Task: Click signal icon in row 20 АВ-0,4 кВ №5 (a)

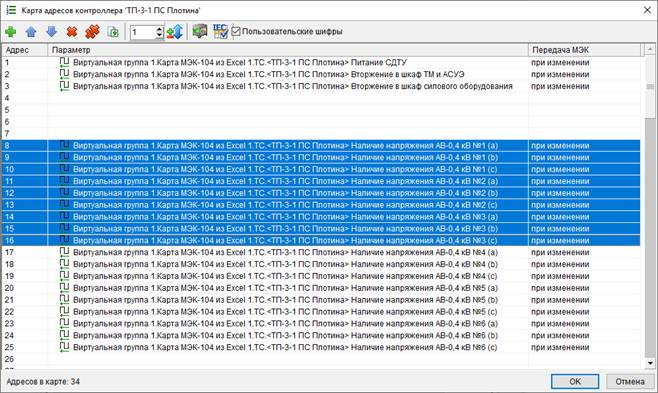Action: 64,288
